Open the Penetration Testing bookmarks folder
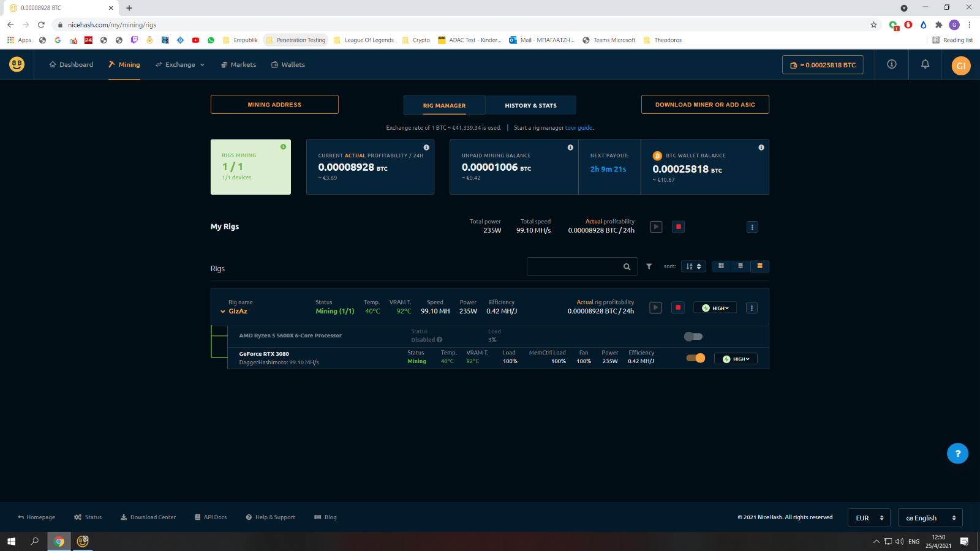 point(296,40)
